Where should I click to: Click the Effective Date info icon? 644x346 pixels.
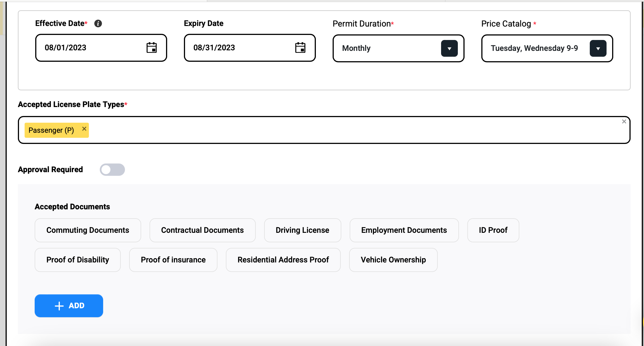(98, 23)
